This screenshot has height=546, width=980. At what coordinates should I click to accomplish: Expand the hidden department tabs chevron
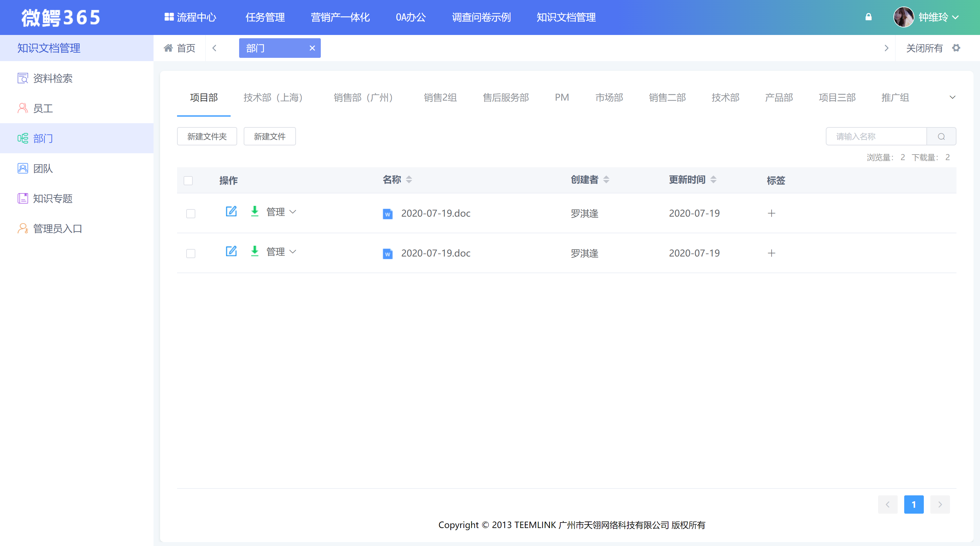click(953, 97)
